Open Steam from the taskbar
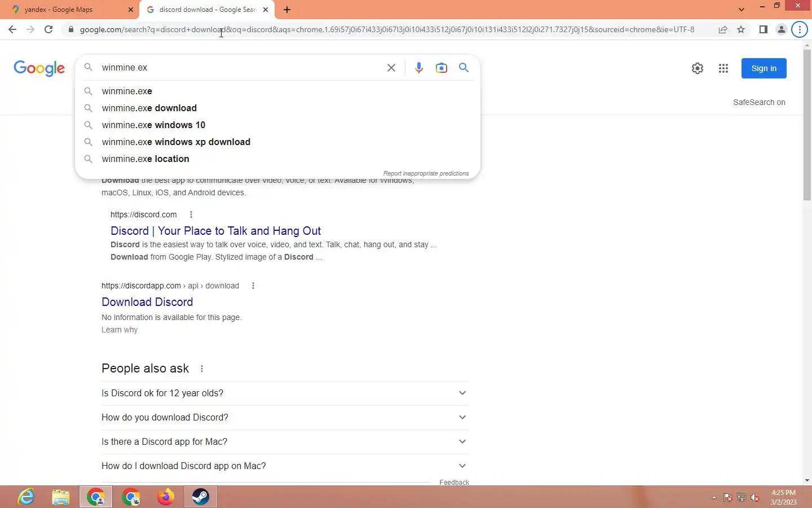812x508 pixels. pyautogui.click(x=201, y=497)
